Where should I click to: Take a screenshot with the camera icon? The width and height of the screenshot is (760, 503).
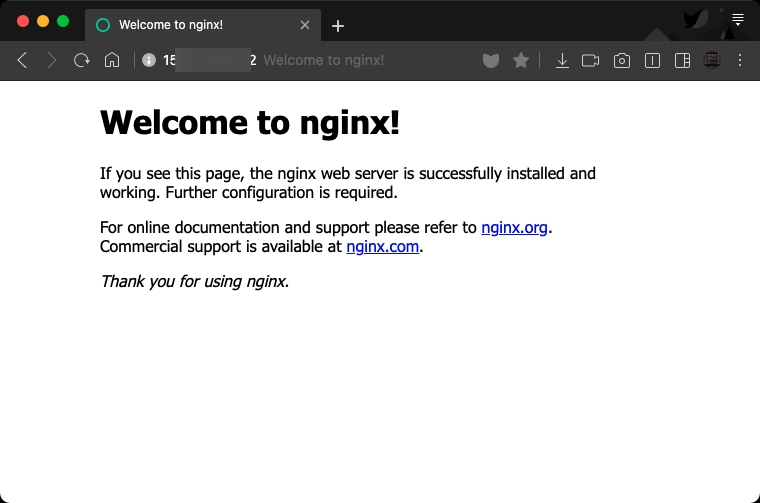click(x=622, y=61)
